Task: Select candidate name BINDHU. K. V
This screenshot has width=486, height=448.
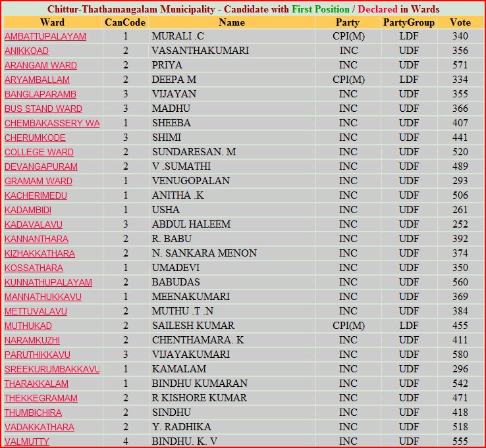Action: point(185,441)
